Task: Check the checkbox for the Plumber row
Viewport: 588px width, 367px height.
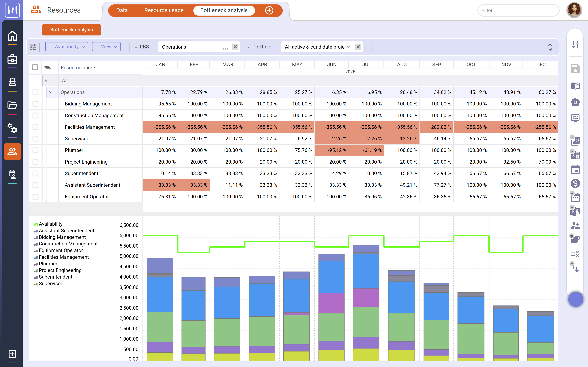Action: [35, 150]
